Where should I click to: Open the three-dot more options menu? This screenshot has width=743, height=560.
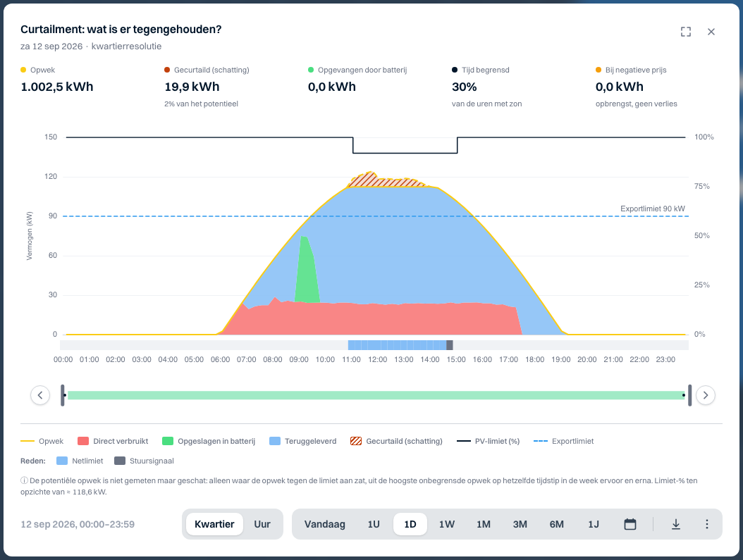(x=707, y=524)
